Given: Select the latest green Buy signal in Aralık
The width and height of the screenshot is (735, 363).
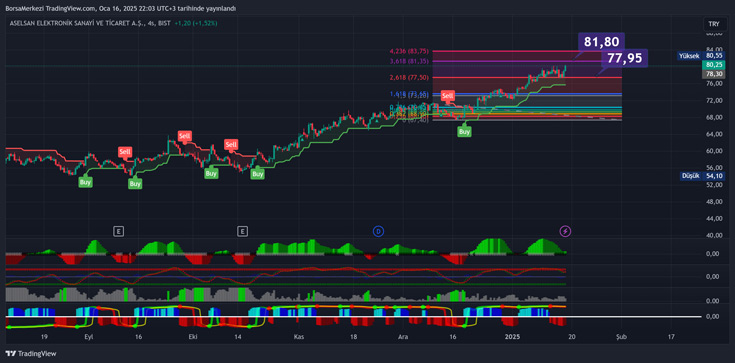Looking at the screenshot, I should coord(464,132).
